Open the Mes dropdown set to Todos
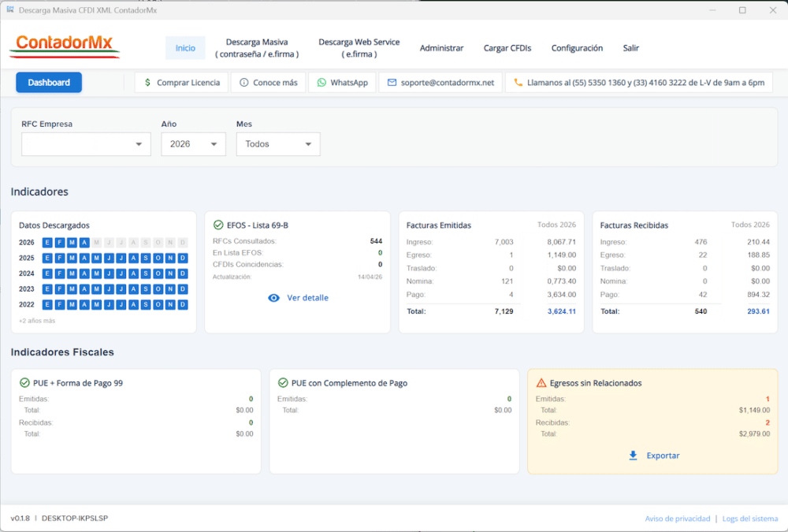 276,144
